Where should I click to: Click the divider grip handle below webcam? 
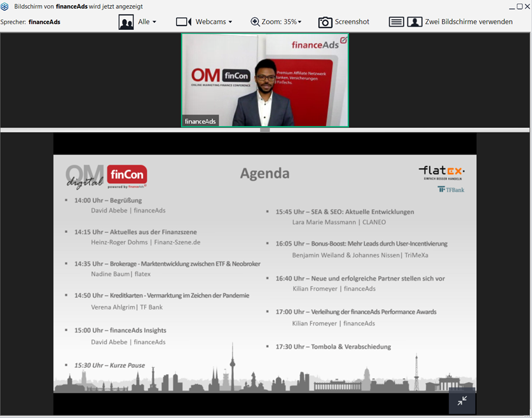265,130
